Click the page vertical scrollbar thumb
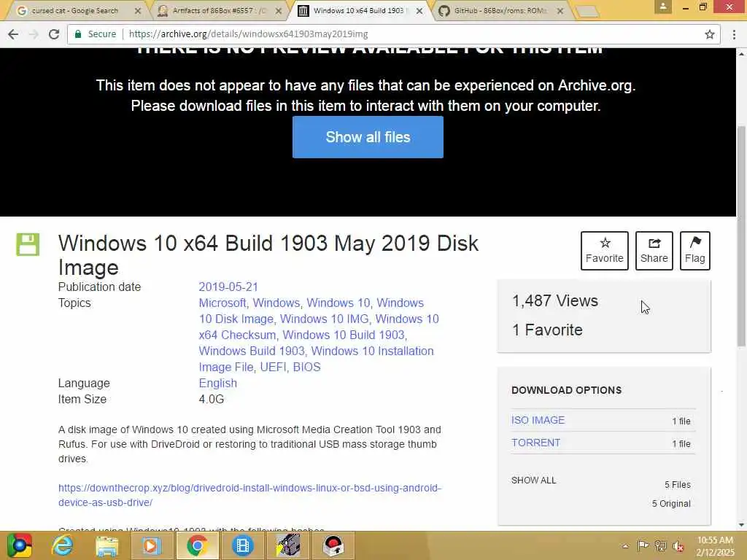Image resolution: width=747 pixels, height=560 pixels. click(x=741, y=236)
